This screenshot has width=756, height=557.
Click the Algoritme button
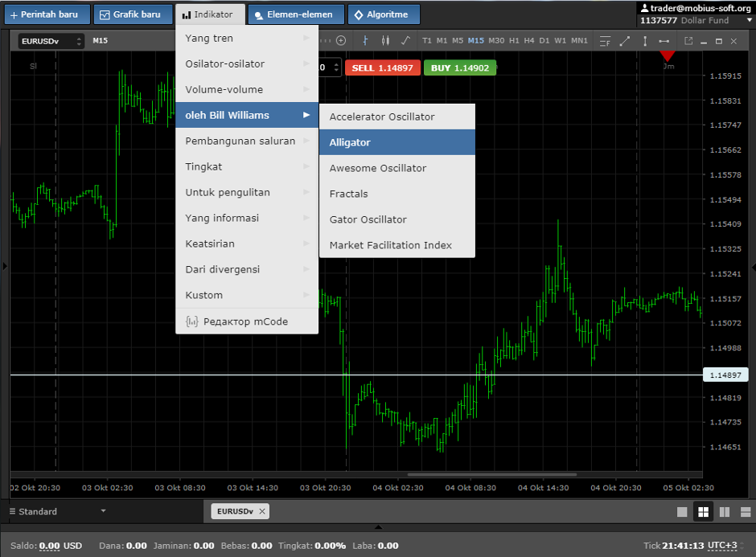[384, 14]
